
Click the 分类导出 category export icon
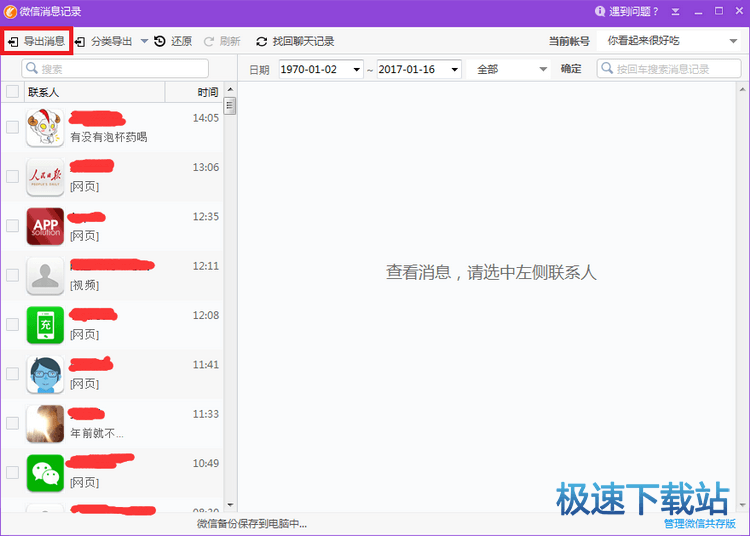click(80, 41)
